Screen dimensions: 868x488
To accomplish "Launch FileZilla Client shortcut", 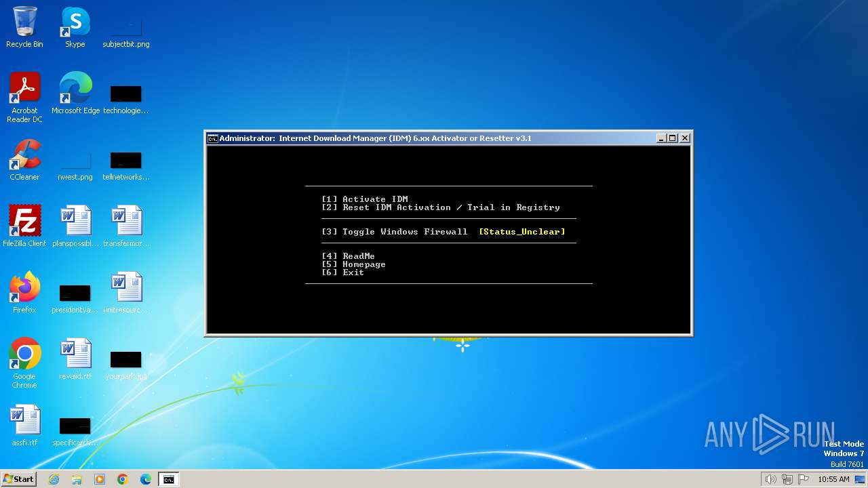I will click(24, 226).
